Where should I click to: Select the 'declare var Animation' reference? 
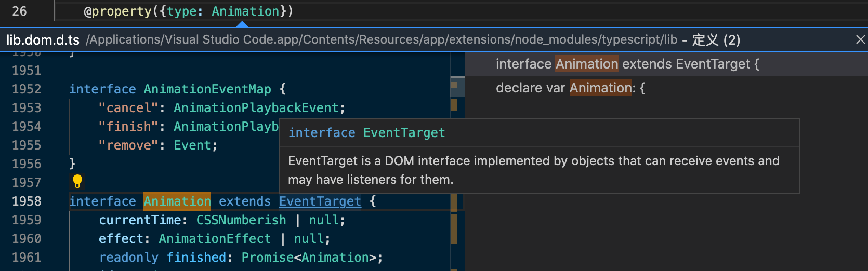pyautogui.click(x=570, y=88)
